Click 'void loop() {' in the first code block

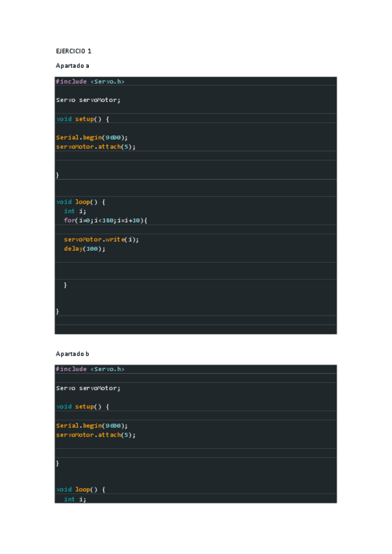(x=80, y=202)
